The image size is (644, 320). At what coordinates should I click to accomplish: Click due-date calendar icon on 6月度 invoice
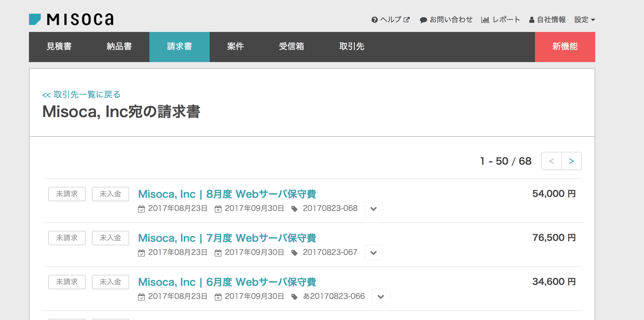218,297
